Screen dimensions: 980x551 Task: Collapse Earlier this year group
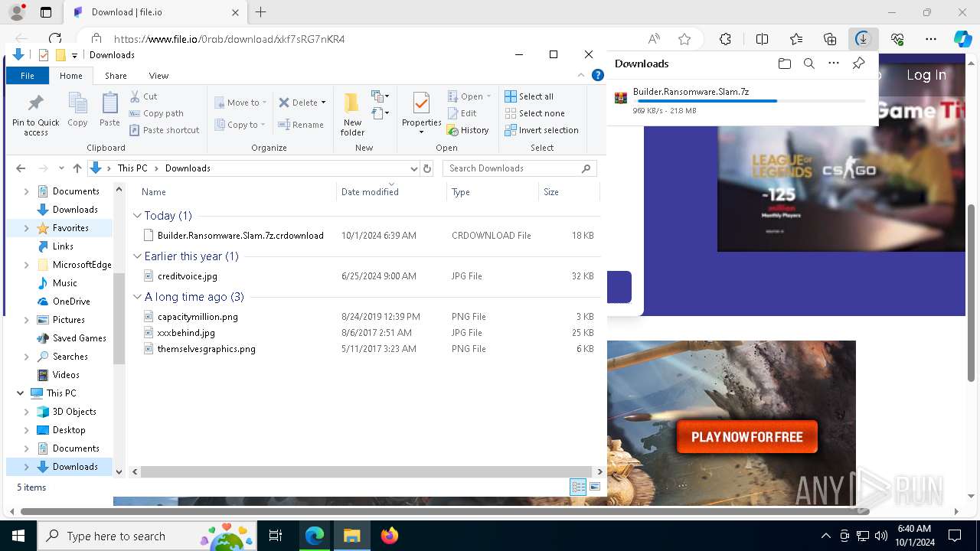pyautogui.click(x=137, y=256)
